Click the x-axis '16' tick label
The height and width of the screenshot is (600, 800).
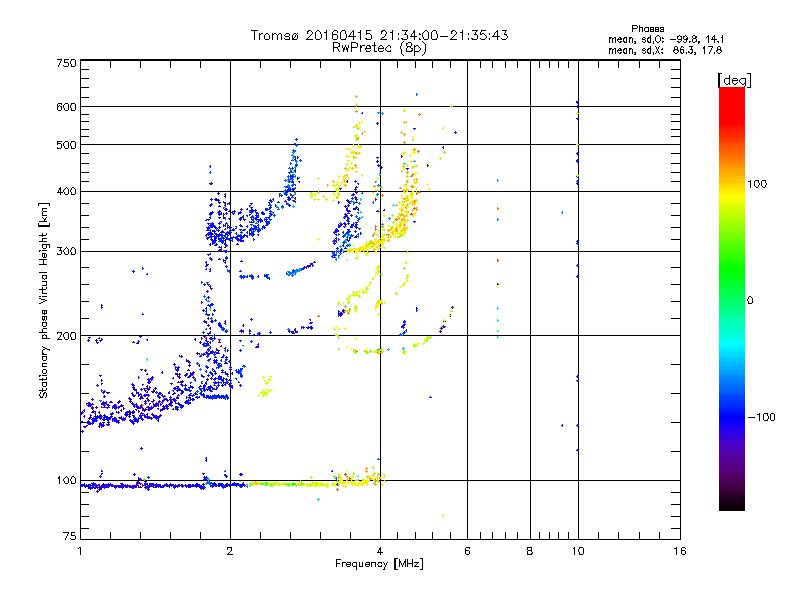tap(680, 551)
